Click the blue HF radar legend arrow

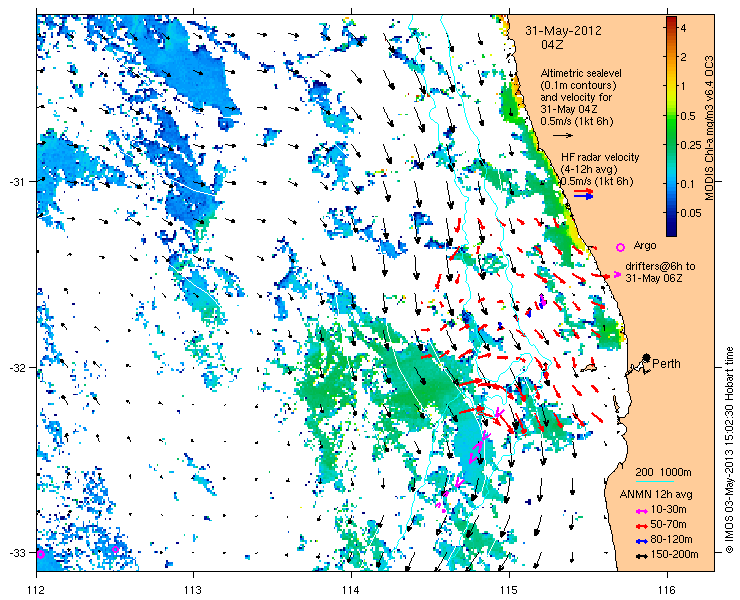point(583,196)
